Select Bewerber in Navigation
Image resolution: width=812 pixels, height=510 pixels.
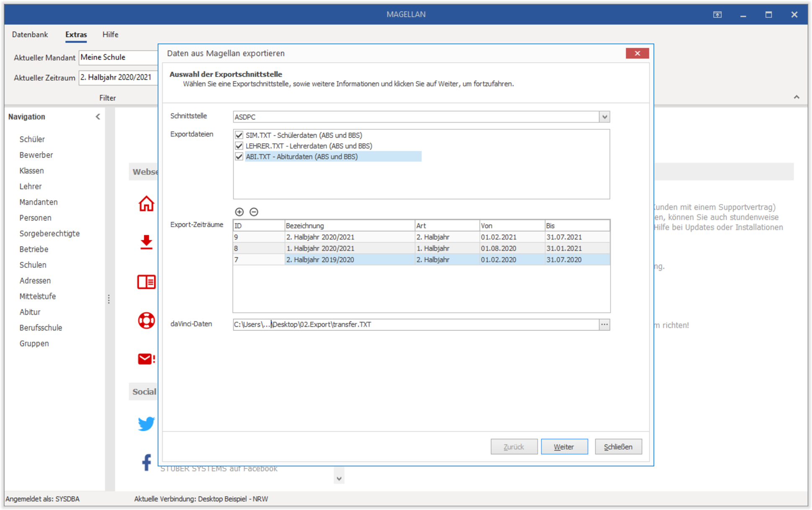(36, 155)
